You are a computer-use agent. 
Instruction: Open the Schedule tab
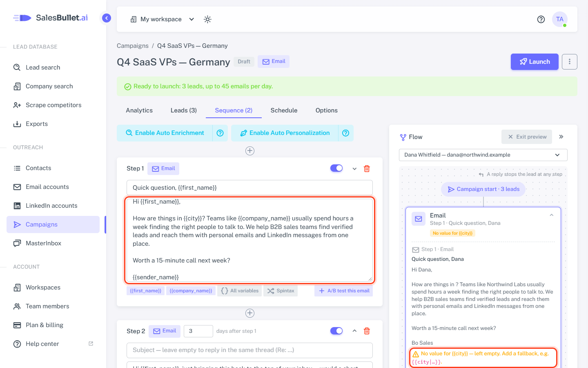coord(284,110)
